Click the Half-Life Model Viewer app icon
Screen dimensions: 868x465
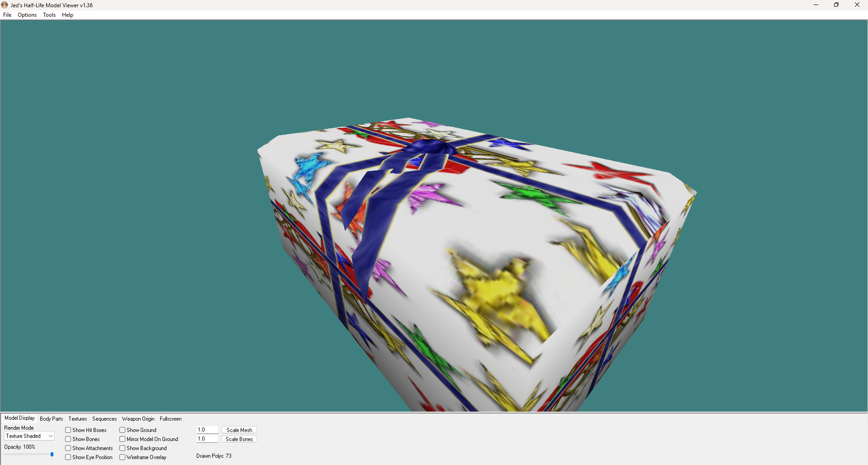pyautogui.click(x=5, y=5)
